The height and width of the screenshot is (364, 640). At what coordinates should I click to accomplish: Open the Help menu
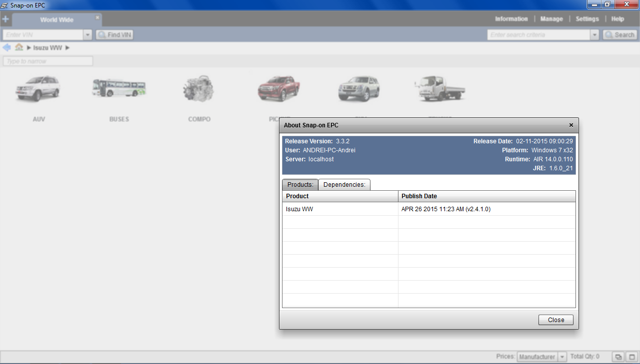coord(617,19)
